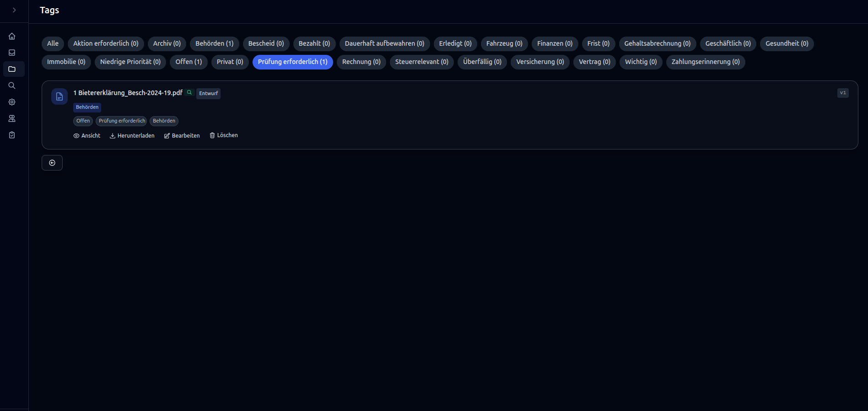Choose the Offen (1) filter chip

pos(189,62)
